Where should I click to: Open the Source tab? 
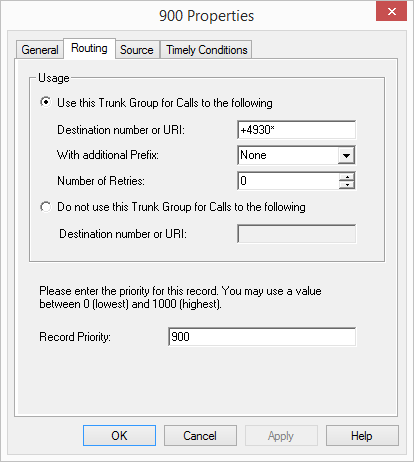pos(137,50)
